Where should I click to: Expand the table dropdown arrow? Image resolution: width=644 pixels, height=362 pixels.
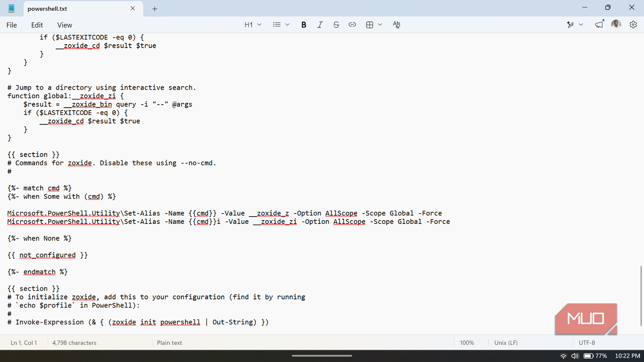pos(380,25)
